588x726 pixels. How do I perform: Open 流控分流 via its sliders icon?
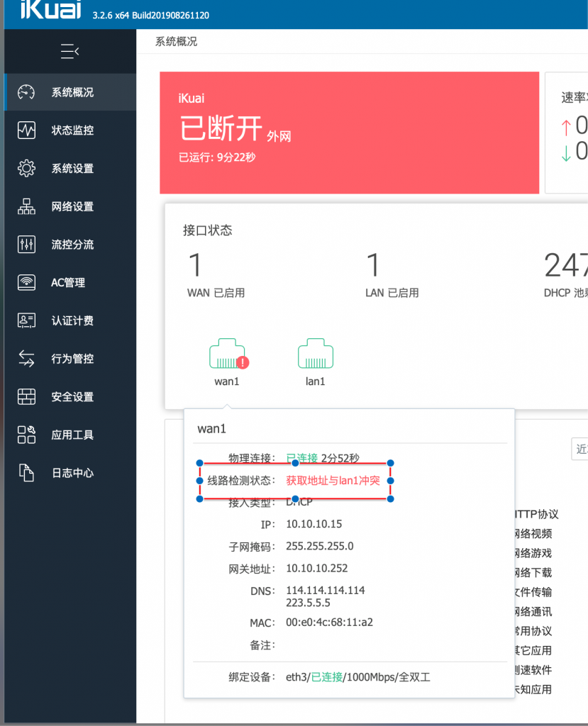[26, 244]
